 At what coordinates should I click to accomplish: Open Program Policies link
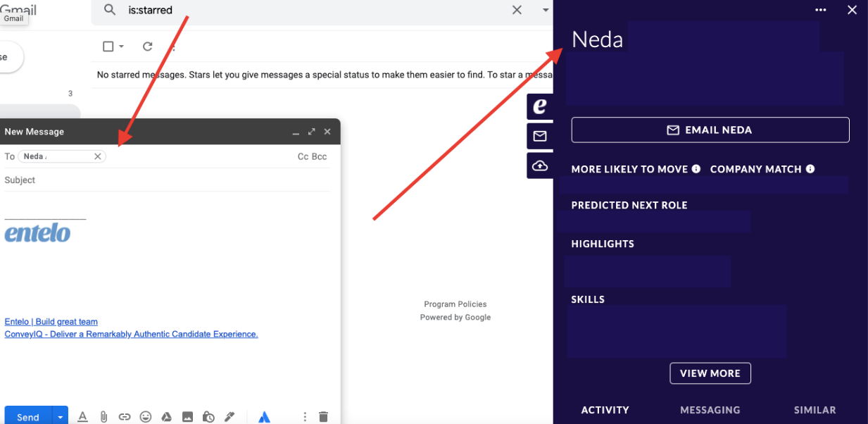455,304
